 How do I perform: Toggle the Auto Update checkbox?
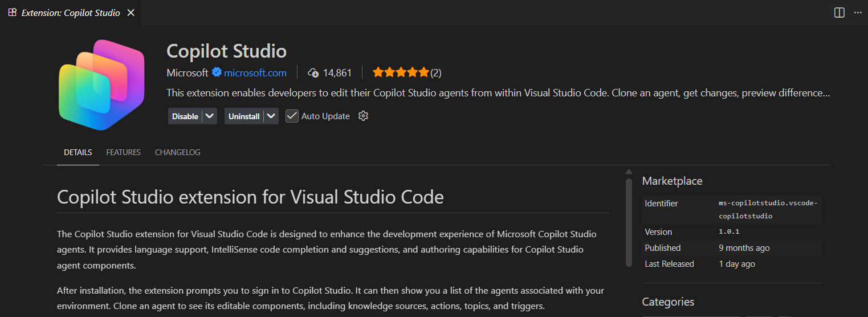click(292, 116)
